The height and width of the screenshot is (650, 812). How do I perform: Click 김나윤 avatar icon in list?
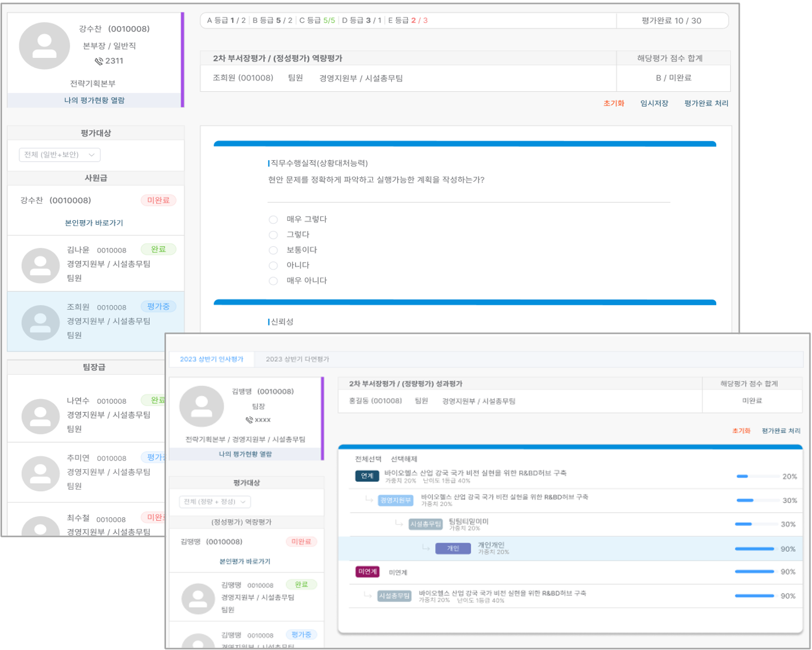(x=40, y=265)
